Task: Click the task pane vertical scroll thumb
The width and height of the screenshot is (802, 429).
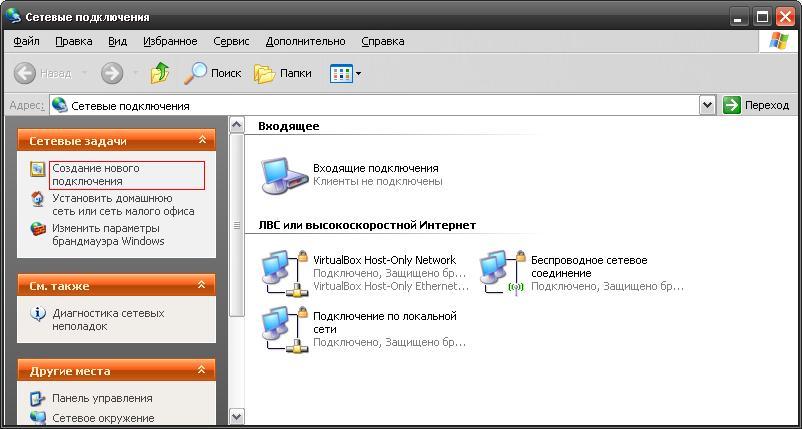Action: click(237, 225)
